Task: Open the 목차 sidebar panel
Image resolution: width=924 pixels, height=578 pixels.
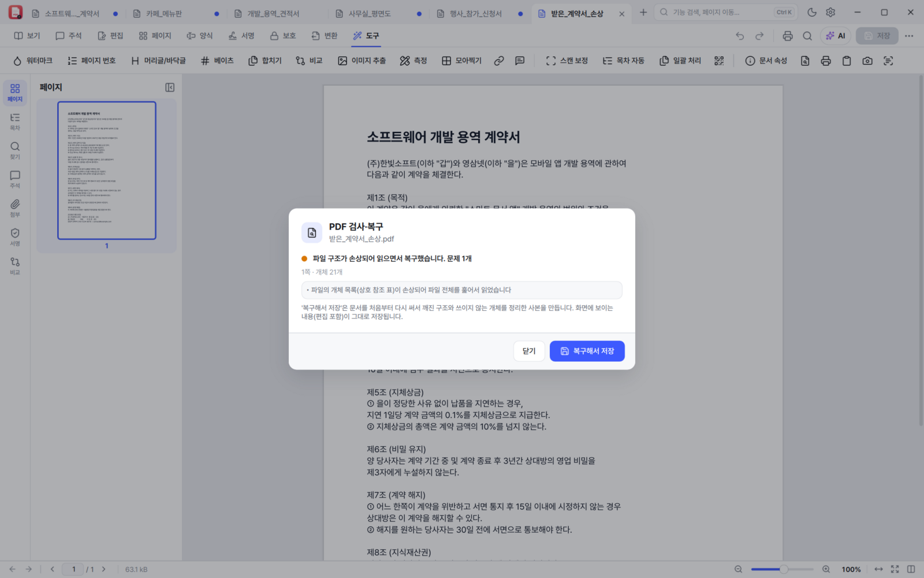Action: click(15, 121)
